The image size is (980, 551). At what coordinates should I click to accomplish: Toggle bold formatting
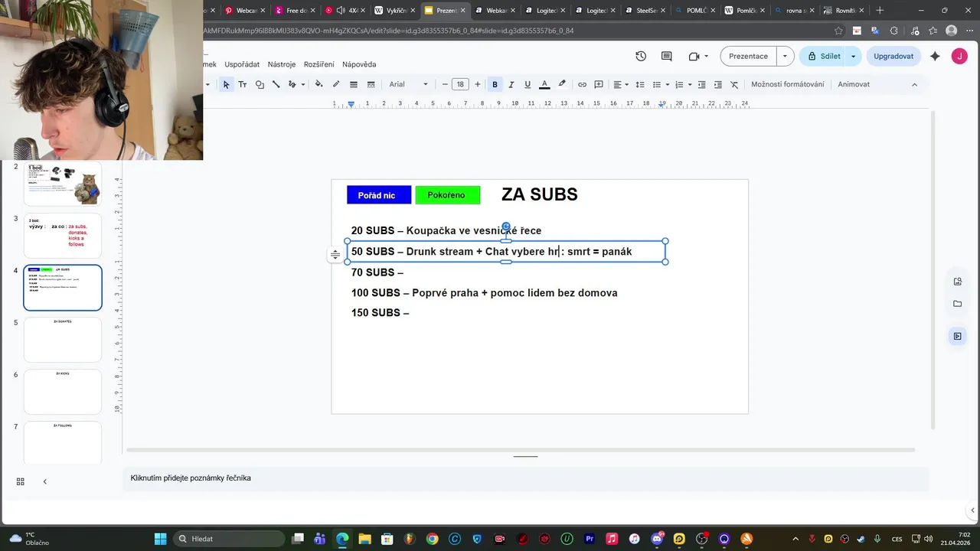[495, 84]
